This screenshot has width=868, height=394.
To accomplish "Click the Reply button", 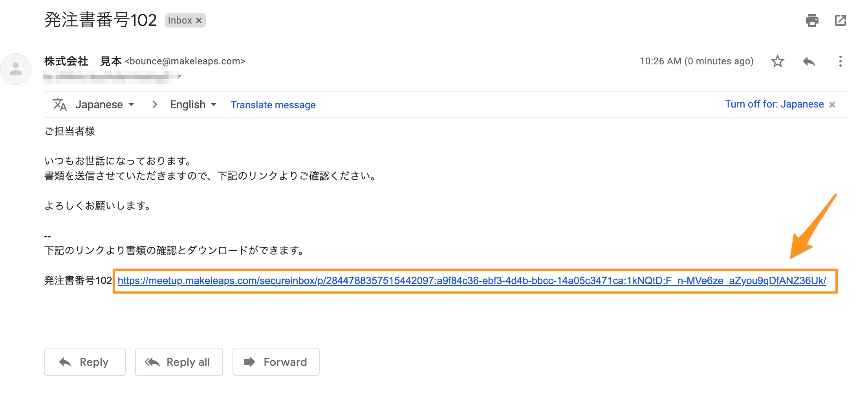I will click(84, 362).
